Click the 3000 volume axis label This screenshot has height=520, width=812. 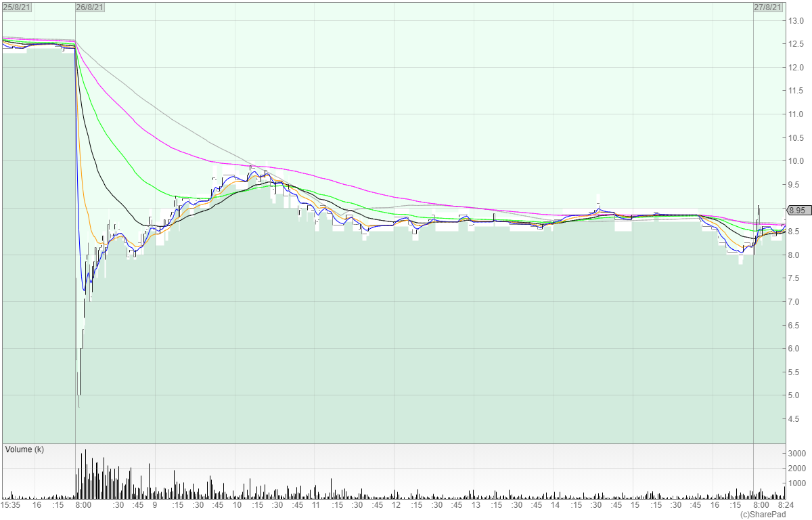798,453
